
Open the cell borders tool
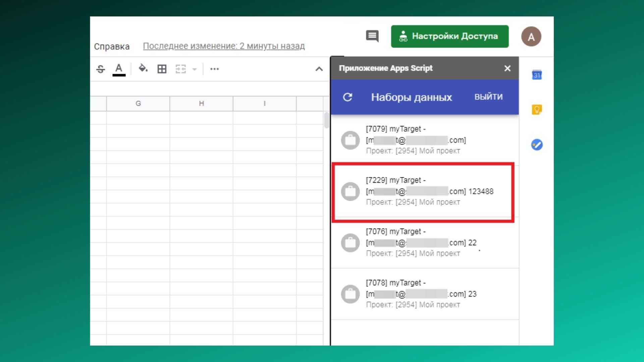click(162, 69)
